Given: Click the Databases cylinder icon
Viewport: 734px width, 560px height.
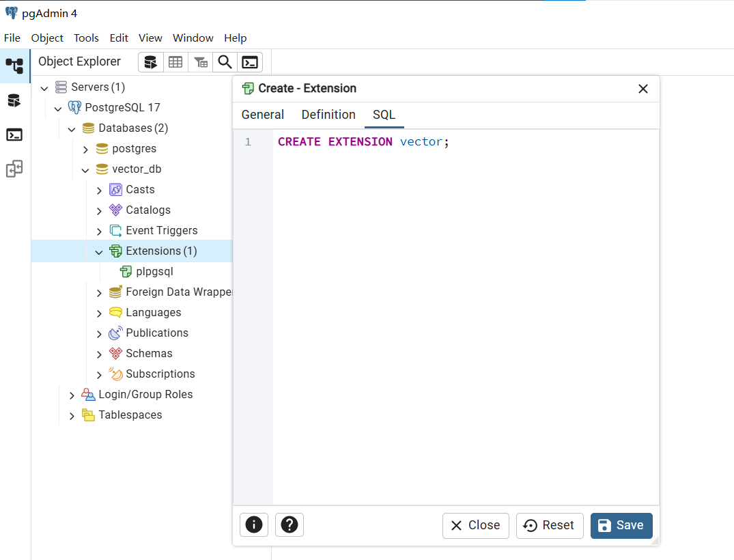Looking at the screenshot, I should (88, 128).
